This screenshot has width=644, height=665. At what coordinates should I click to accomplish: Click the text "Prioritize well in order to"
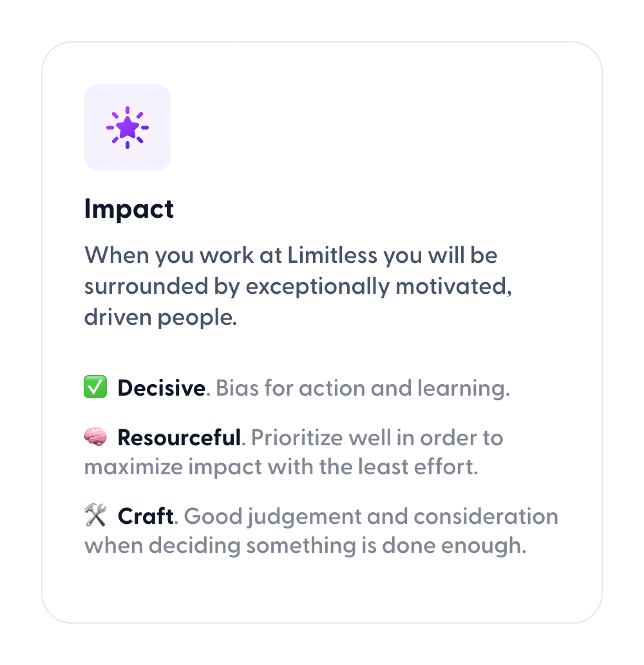coord(377,438)
